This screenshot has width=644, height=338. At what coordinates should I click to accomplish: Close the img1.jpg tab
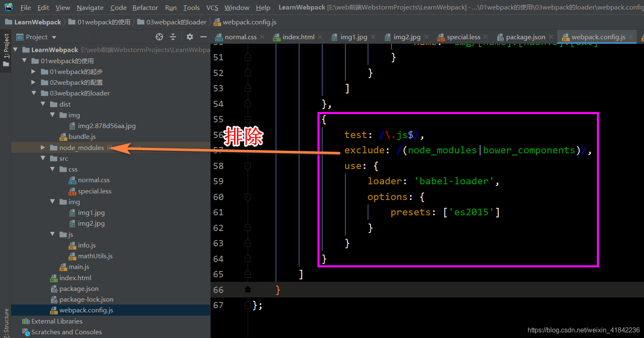coord(373,37)
